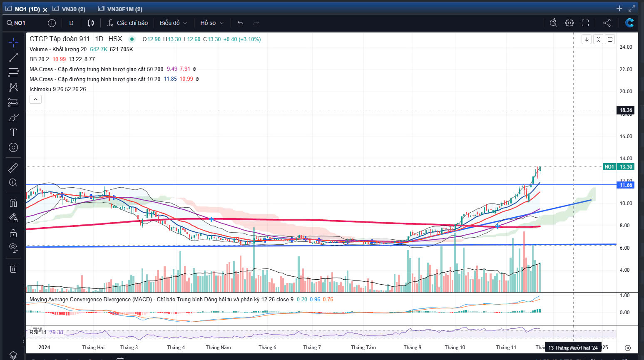This screenshot has height=360, width=644.
Task: Enter fullscreen chart mode
Action: click(585, 23)
